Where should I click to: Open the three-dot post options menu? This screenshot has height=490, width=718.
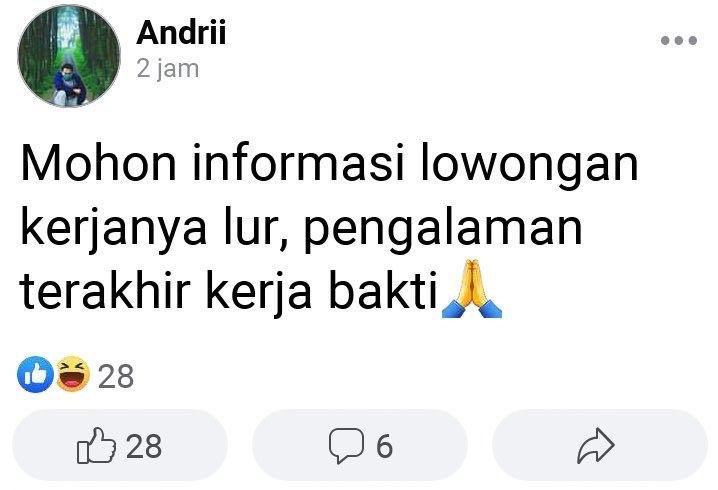click(679, 40)
